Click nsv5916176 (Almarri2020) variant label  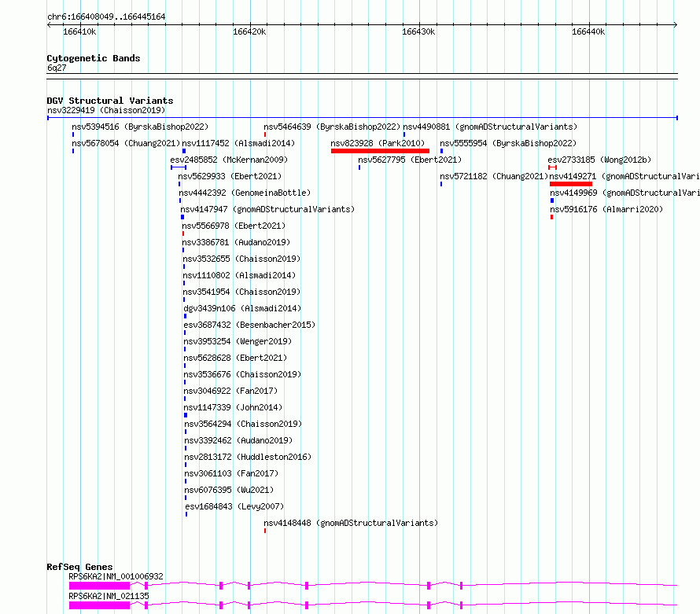(606, 209)
